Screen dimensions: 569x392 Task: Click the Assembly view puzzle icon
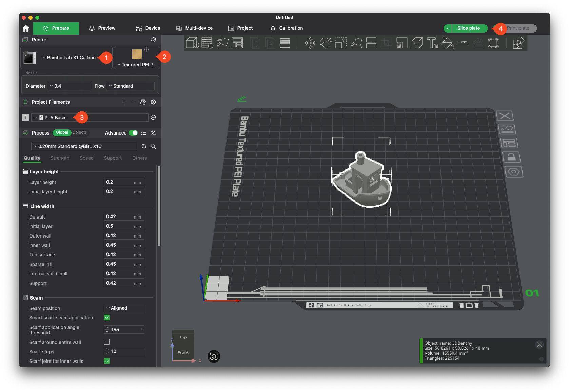coord(518,43)
